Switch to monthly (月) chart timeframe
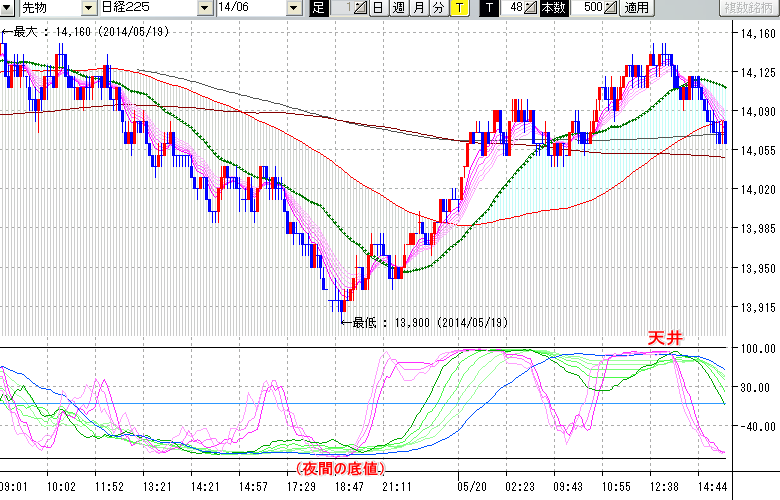780x500 pixels. tap(418, 8)
